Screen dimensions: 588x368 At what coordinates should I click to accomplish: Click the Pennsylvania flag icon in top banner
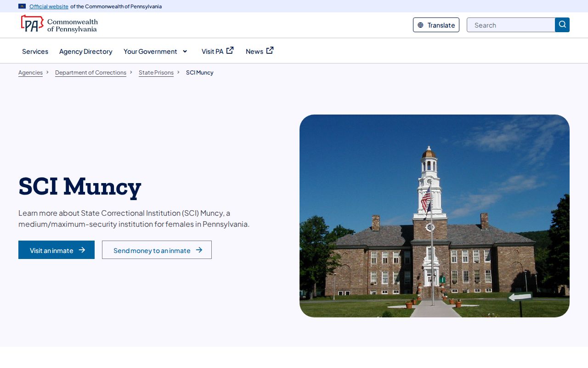coord(22,6)
